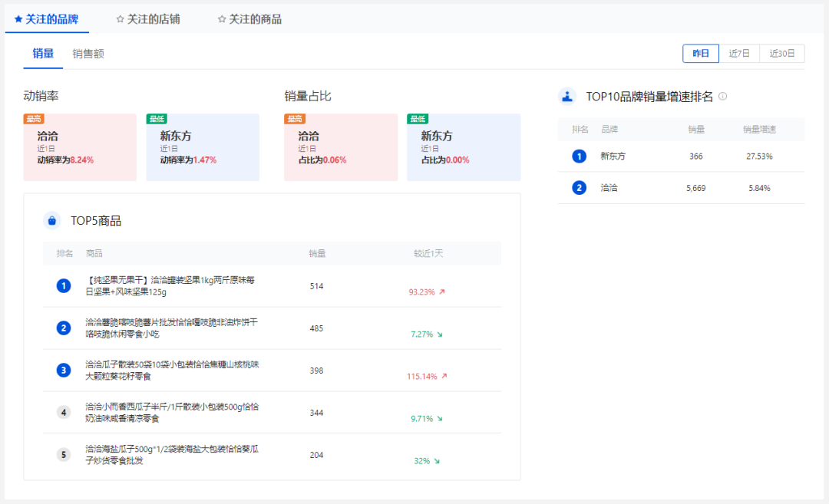
Task: Click sales figure 204
Action: 317,455
